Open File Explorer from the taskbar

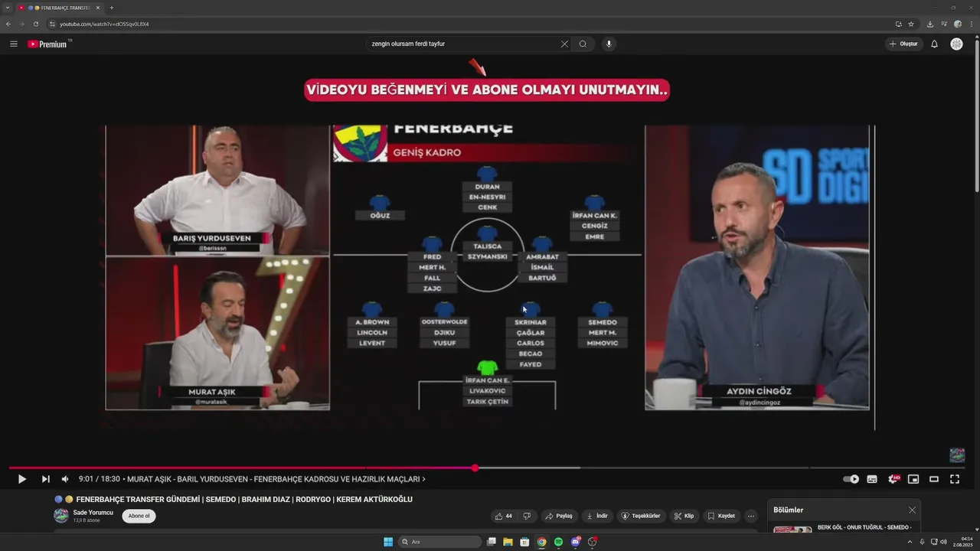click(508, 542)
